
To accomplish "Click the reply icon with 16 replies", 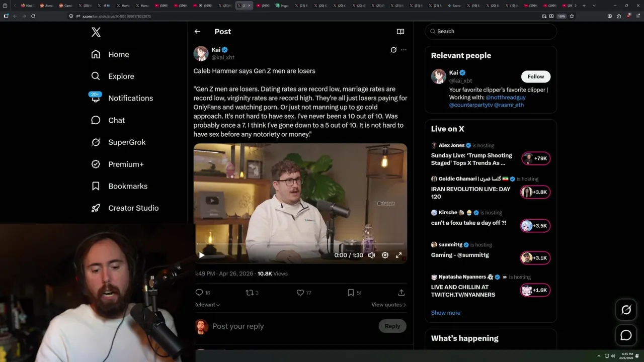I will pos(199,293).
